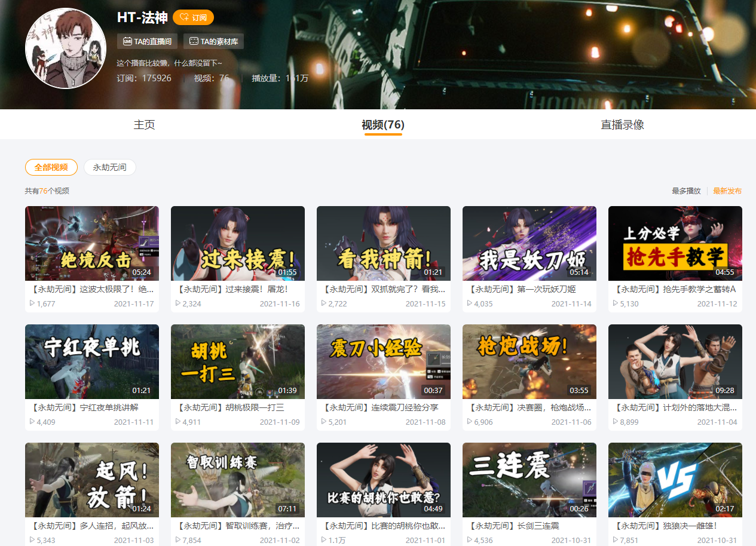Click title 这波太极限了！绝...

91,289
